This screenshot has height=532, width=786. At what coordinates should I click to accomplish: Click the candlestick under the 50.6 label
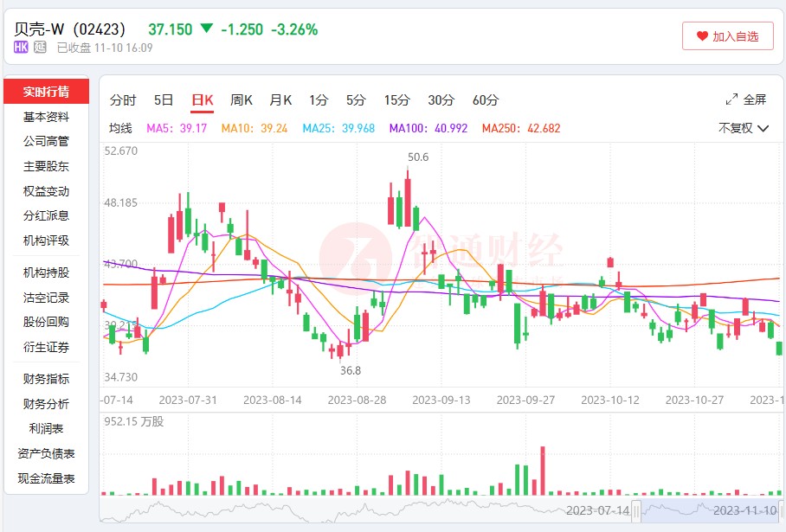click(408, 197)
